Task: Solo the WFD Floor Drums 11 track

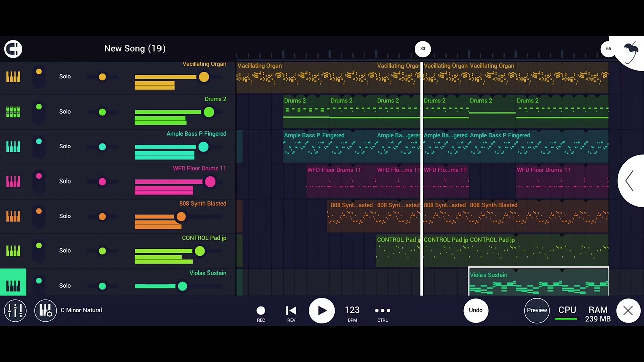Action: coord(65,181)
